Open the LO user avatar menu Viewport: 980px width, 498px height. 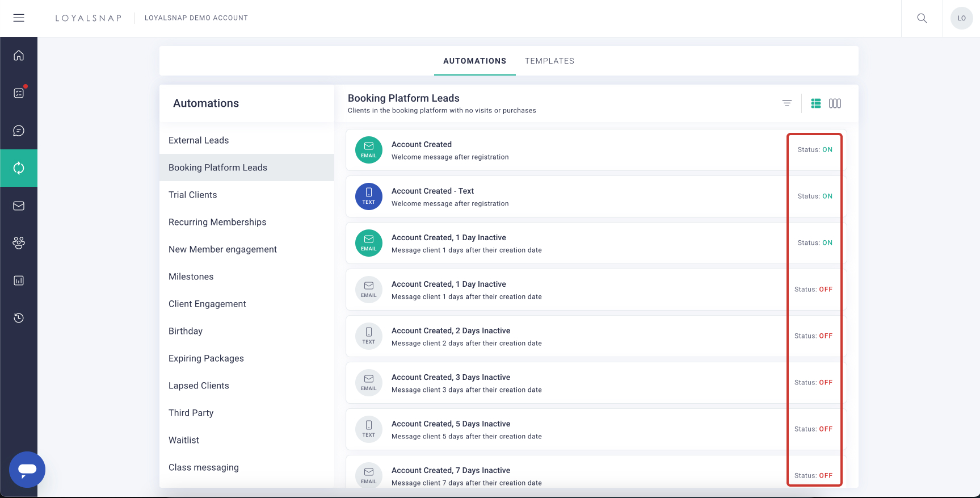click(x=961, y=18)
